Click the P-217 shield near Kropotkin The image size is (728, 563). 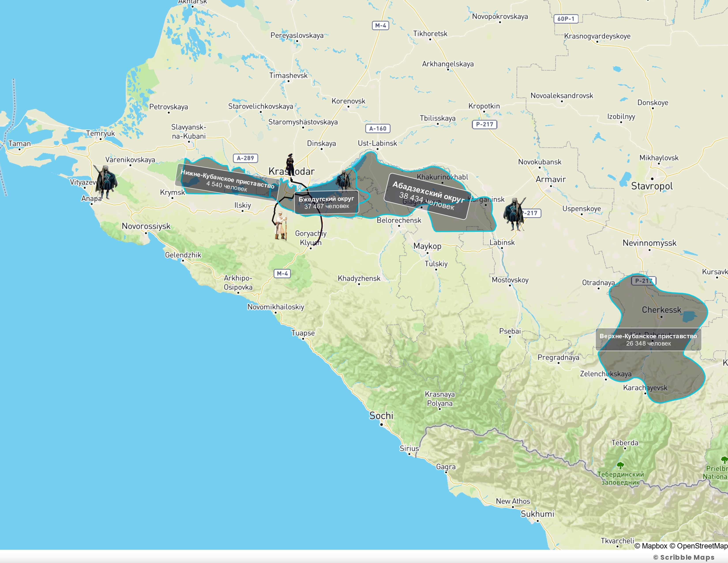[484, 124]
